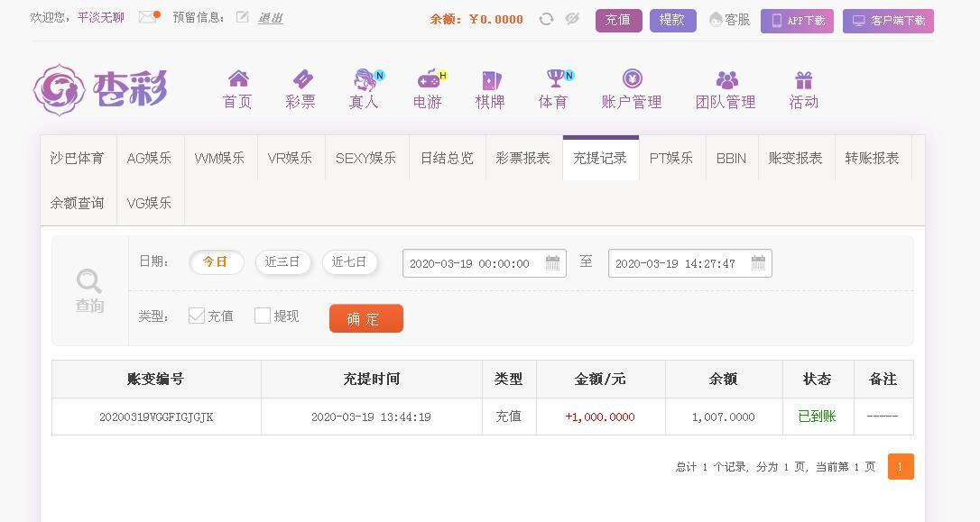
Task: Open start date calendar picker icon
Action: click(x=552, y=263)
